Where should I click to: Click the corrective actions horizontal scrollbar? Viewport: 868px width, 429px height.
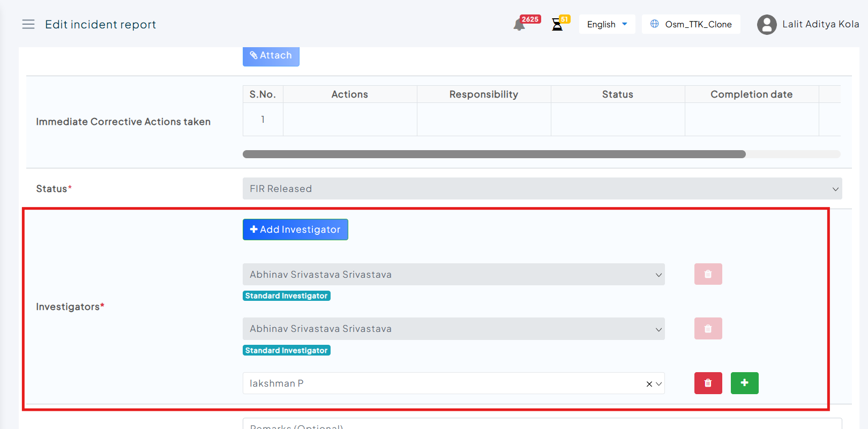click(x=493, y=154)
